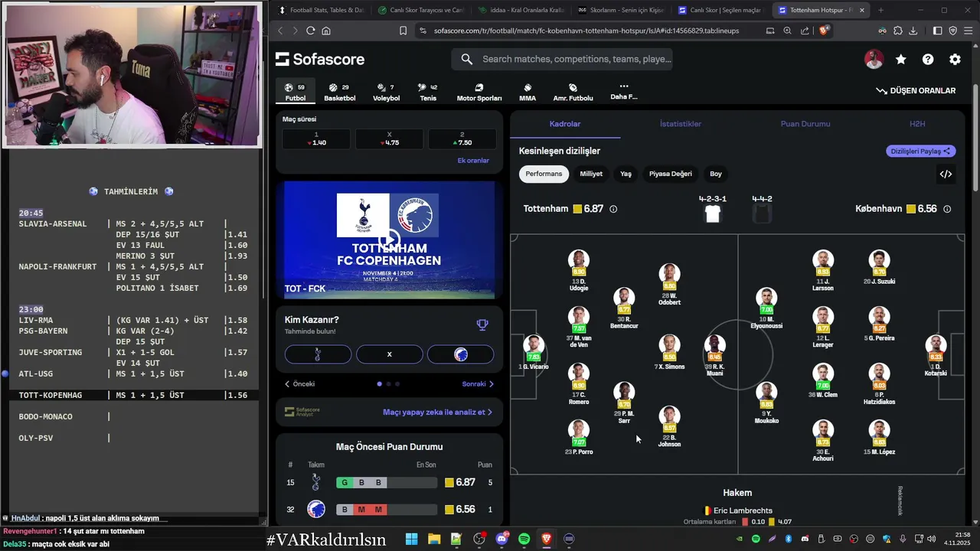Select the Basketbol sport tab

point(339,92)
